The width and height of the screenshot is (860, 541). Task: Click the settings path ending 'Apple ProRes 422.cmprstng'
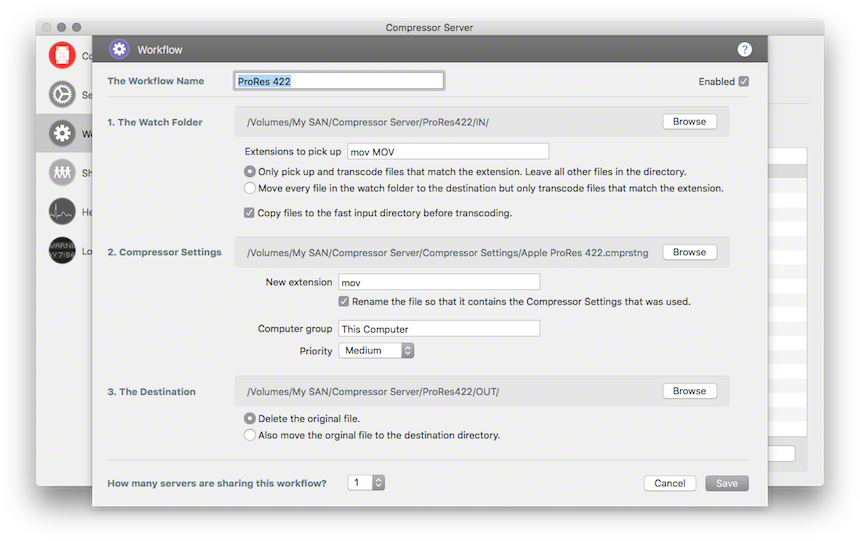(447, 253)
